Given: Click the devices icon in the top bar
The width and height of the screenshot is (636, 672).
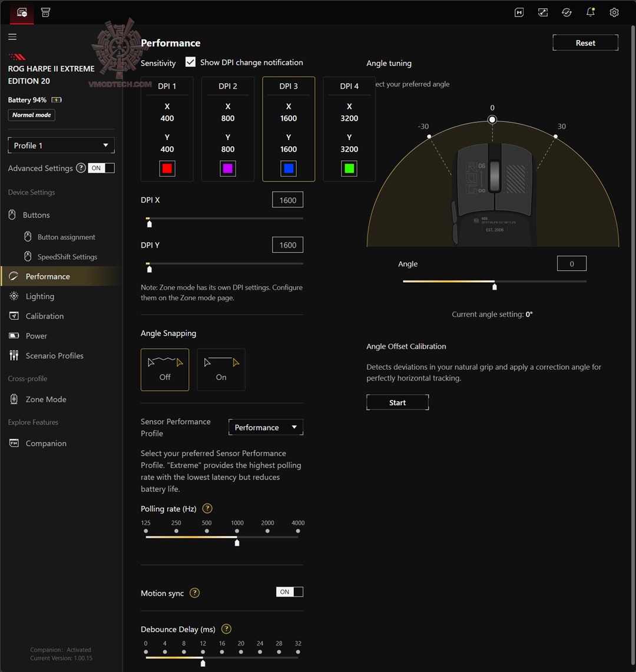Looking at the screenshot, I should click(22, 12).
